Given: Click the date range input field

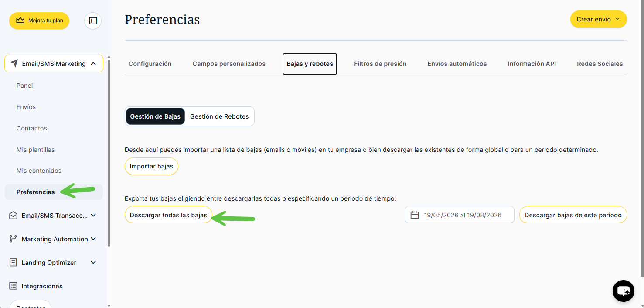Looking at the screenshot, I should click(460, 215).
